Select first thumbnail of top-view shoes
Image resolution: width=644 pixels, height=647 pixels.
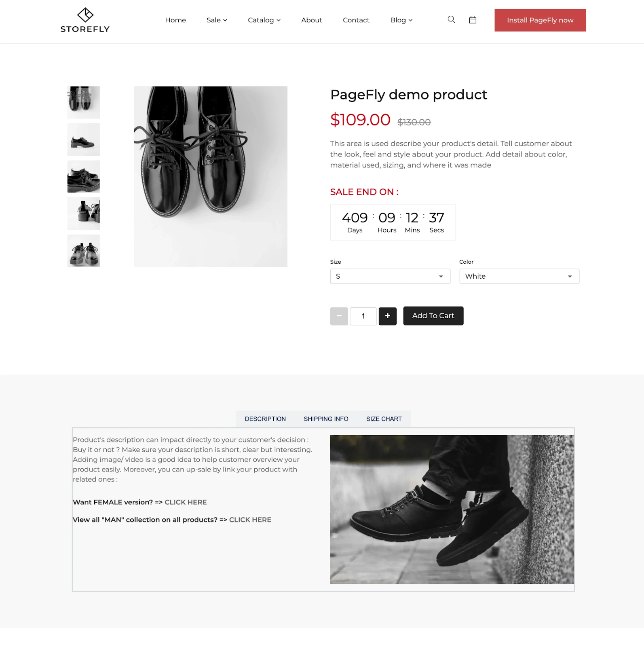84,102
